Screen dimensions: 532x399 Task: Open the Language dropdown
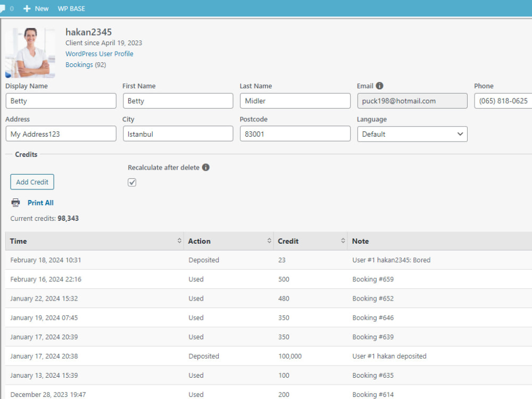coord(412,134)
